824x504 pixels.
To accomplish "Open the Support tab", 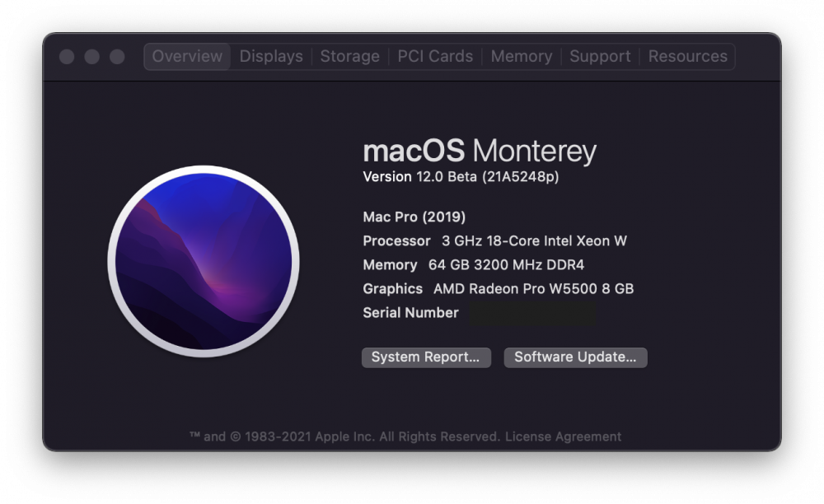I will pyautogui.click(x=600, y=56).
